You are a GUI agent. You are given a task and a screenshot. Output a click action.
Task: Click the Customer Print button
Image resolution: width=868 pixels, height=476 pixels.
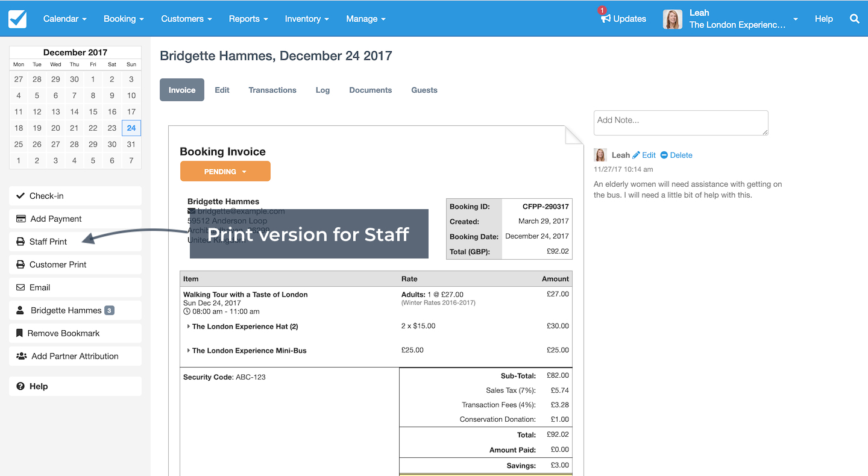[x=75, y=265]
